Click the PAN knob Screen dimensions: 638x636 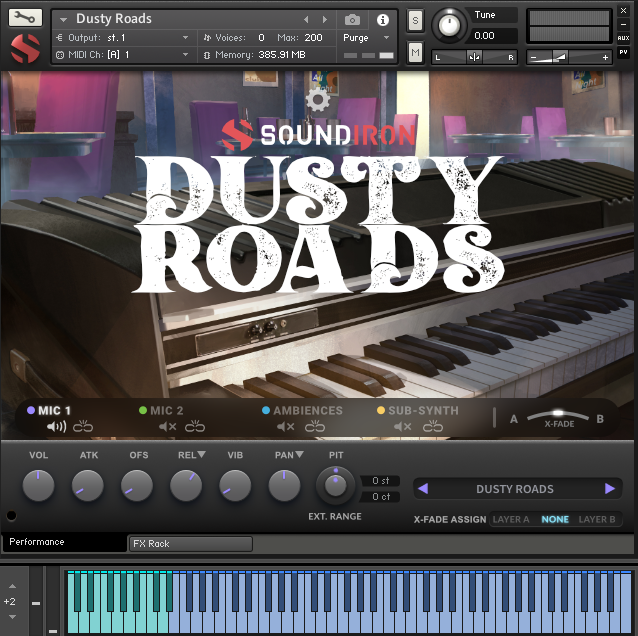point(284,485)
